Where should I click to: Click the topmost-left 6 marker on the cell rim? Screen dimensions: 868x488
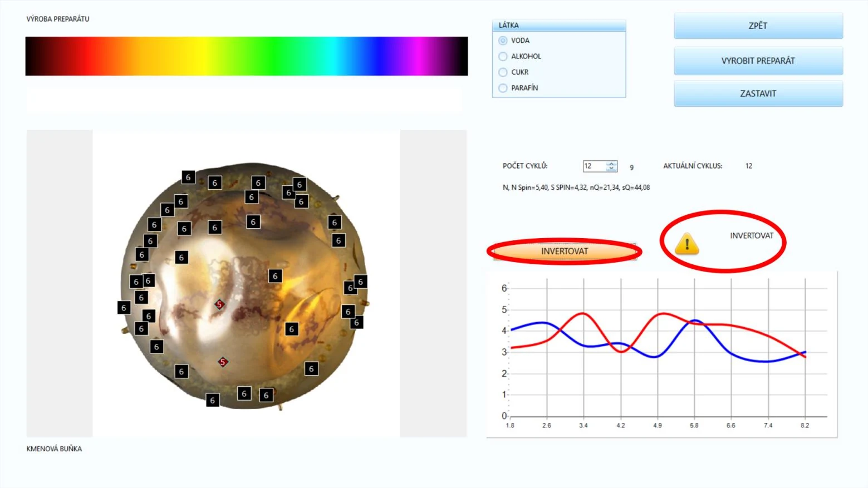tap(188, 177)
